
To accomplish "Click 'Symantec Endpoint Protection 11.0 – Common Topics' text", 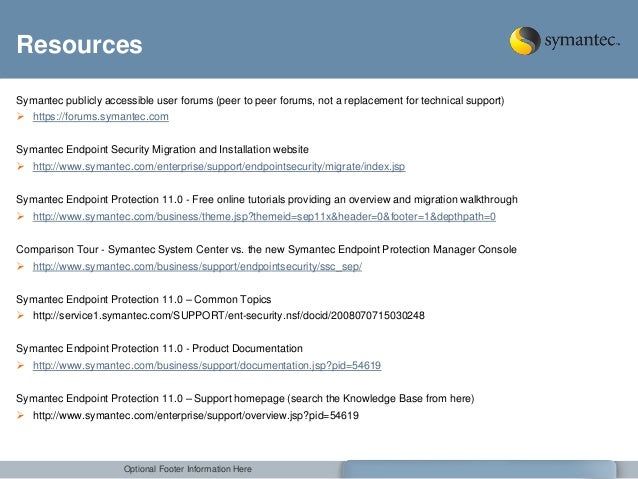I will coord(144,300).
